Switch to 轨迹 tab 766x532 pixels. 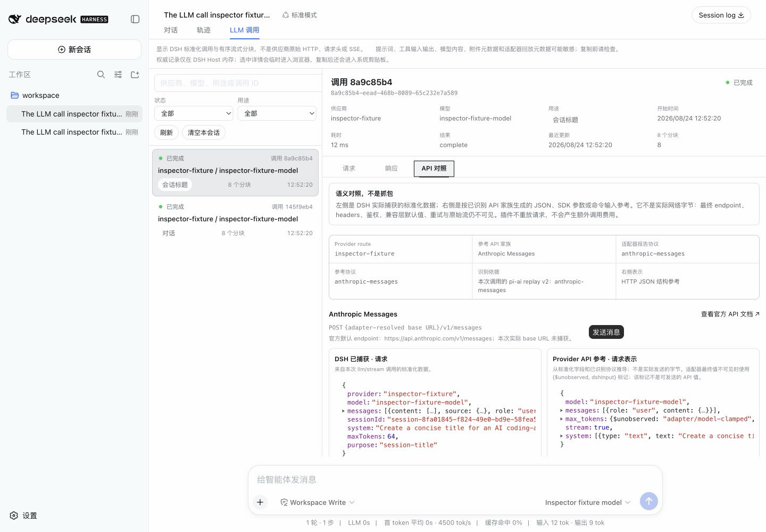(x=204, y=30)
